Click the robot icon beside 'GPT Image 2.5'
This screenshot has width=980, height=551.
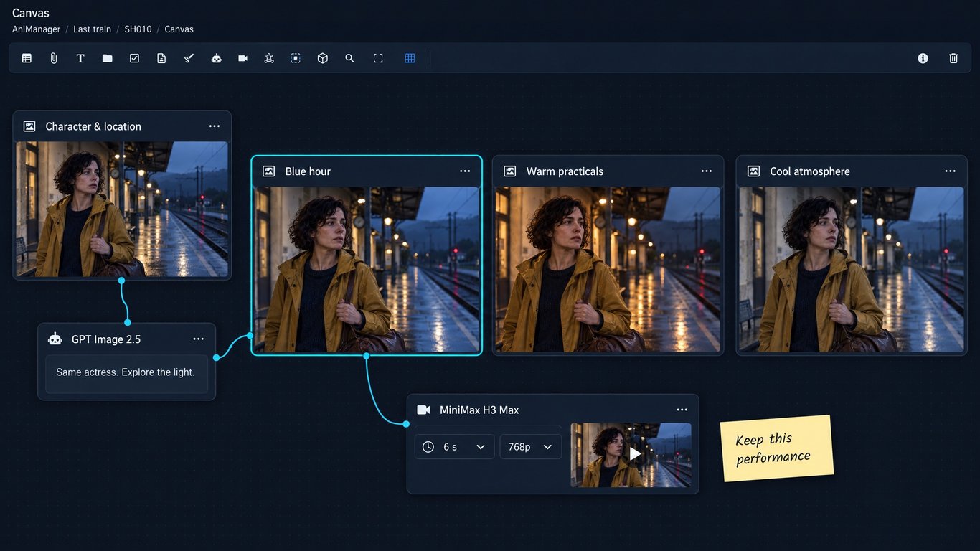click(x=55, y=339)
